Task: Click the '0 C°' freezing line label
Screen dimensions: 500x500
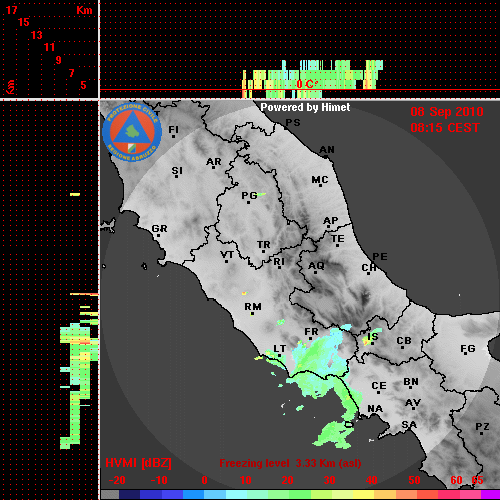Action: click(307, 84)
